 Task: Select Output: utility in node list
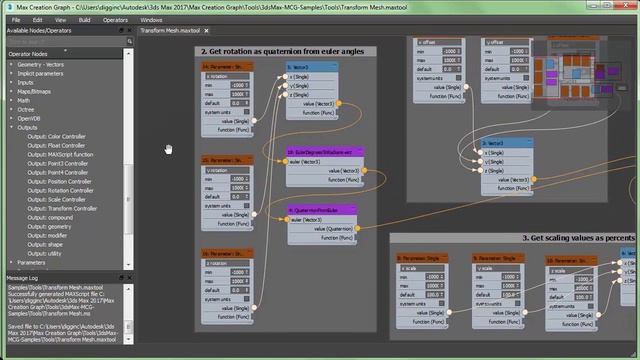[44, 253]
